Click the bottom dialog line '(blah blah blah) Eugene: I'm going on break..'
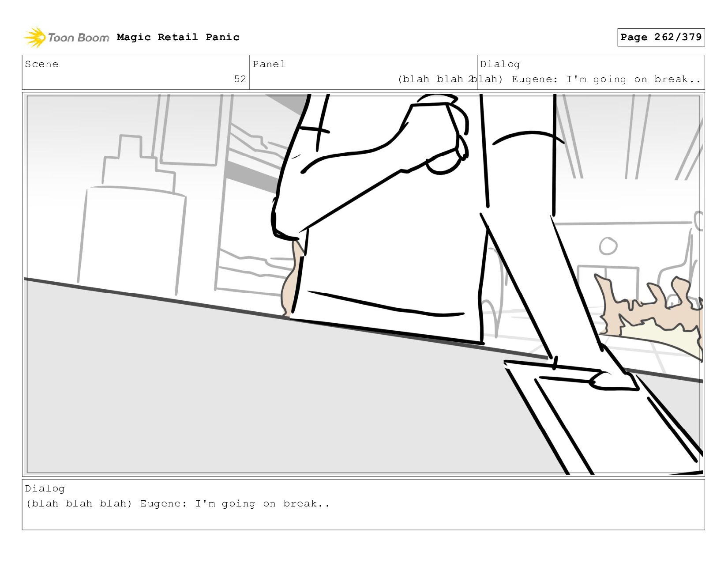728x563 pixels. tap(178, 504)
